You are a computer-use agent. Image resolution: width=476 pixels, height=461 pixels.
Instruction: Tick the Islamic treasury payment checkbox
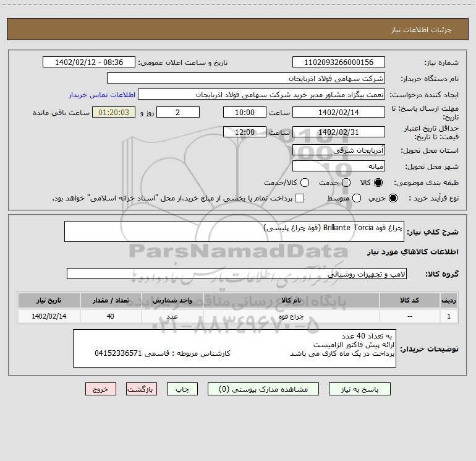click(x=300, y=198)
